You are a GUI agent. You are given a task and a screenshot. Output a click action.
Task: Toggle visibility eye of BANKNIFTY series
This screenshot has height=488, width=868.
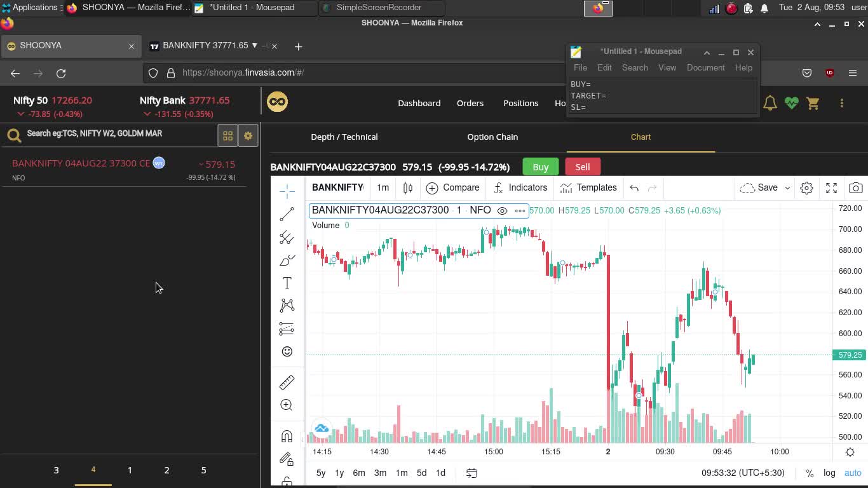pyautogui.click(x=502, y=210)
